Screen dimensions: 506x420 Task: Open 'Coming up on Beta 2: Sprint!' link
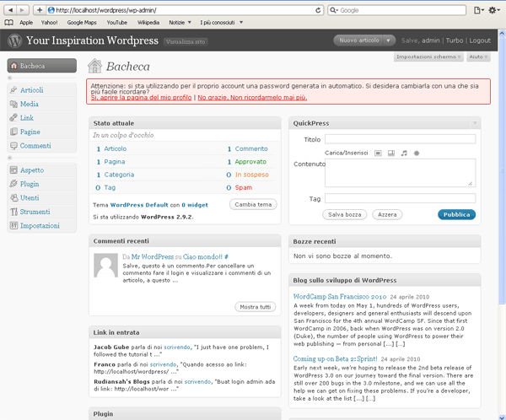(335, 358)
